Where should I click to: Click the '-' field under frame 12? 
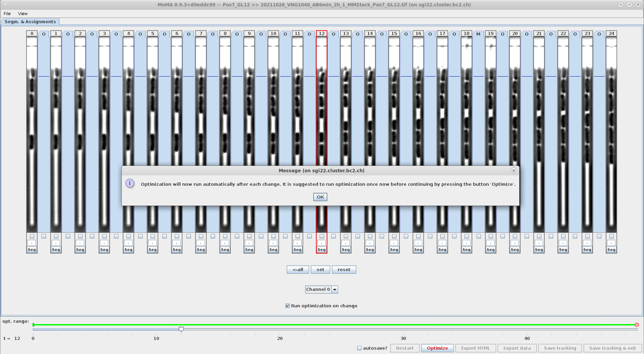pos(322,243)
